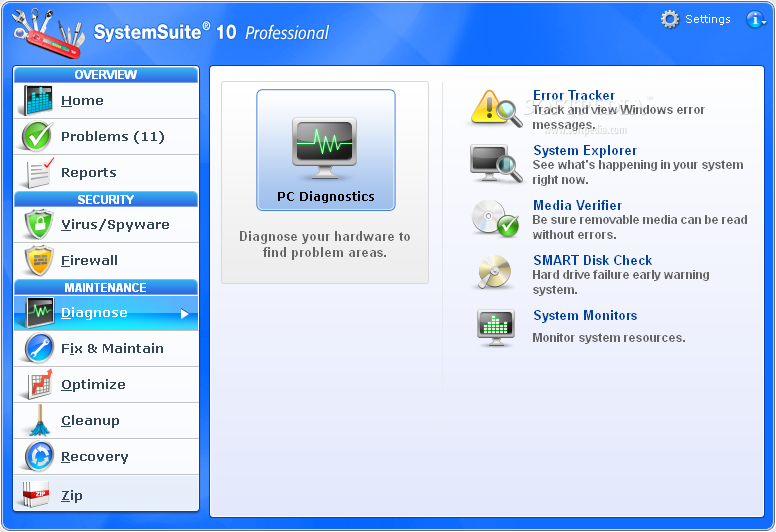Go to Virus/Spyware section

(106, 225)
